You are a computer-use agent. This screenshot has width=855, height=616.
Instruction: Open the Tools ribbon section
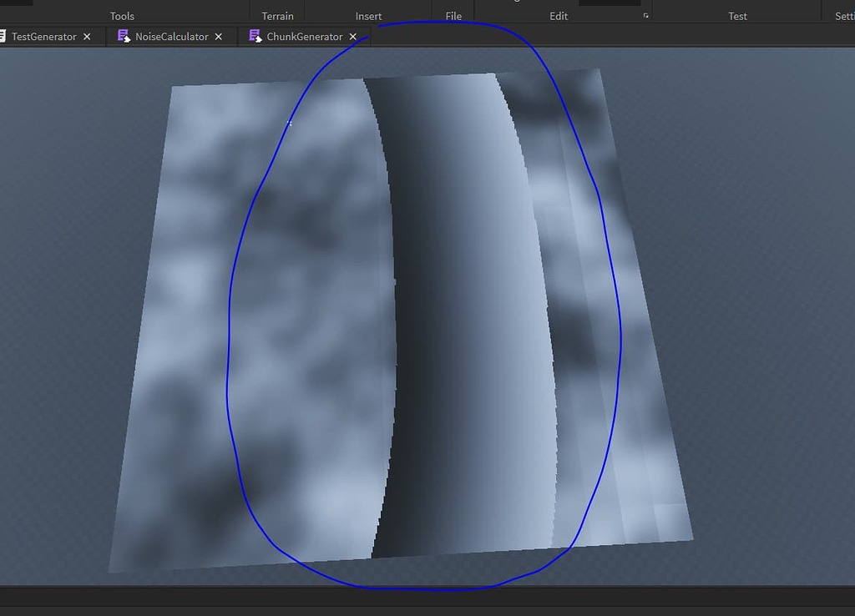[122, 15]
